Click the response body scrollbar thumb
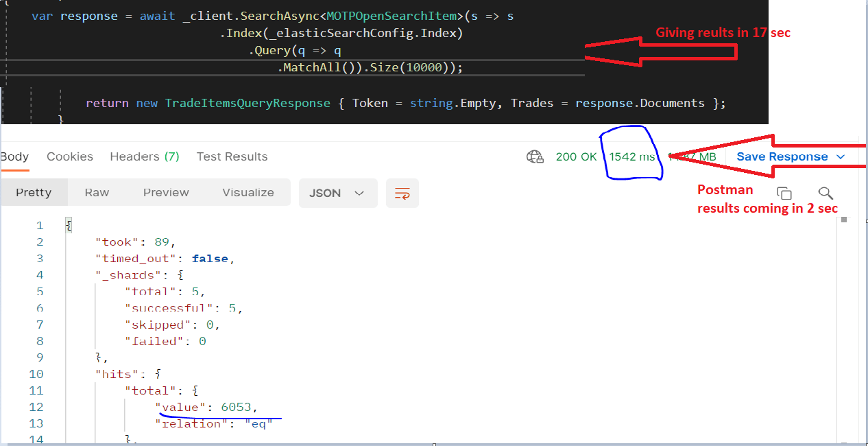The width and height of the screenshot is (868, 446). [845, 220]
